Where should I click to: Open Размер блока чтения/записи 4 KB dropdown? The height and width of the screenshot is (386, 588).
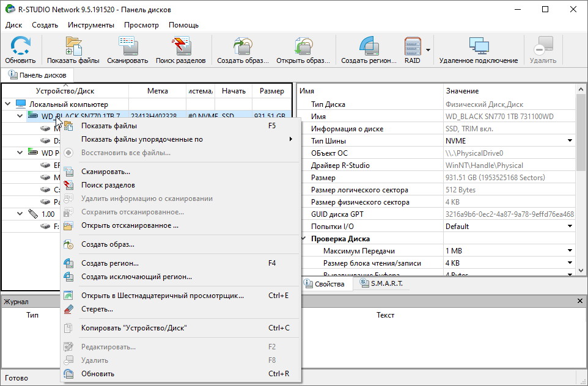click(570, 263)
